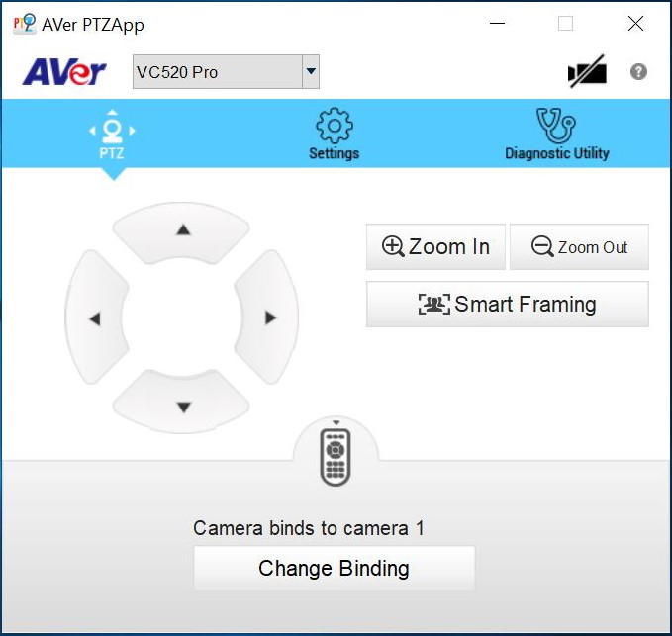Open the VC520 Pro device dropdown
The image size is (672, 636).
(x=226, y=72)
